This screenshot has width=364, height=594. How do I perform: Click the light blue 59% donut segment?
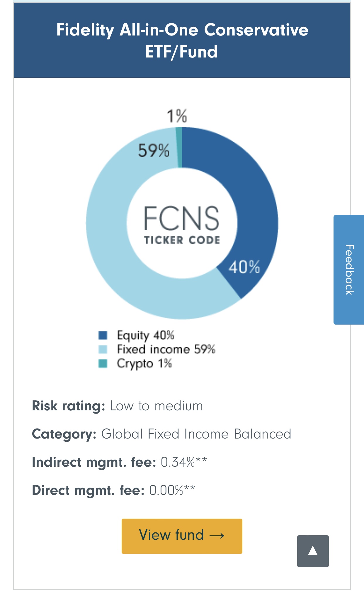click(117, 249)
